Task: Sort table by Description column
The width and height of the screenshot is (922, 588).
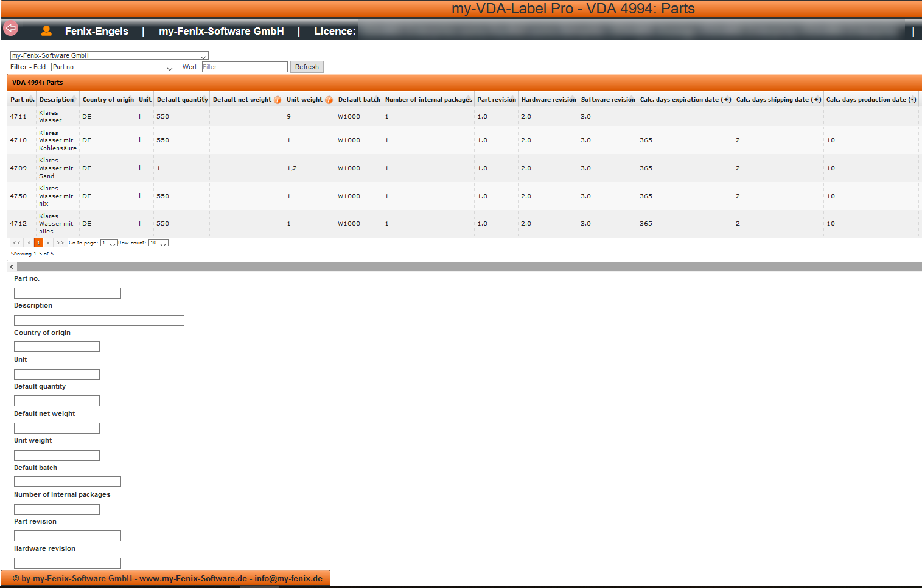Action: point(57,100)
